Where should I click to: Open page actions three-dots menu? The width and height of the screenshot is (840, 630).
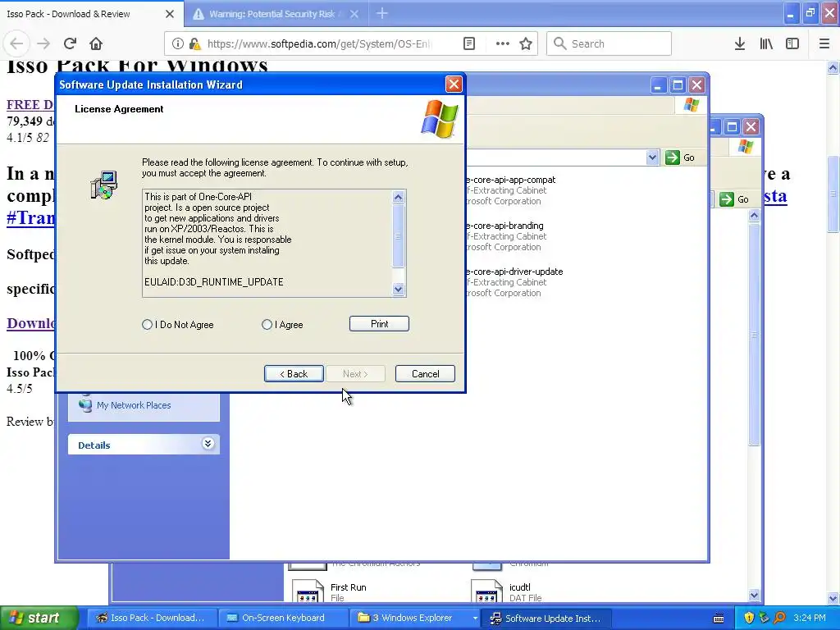click(503, 43)
